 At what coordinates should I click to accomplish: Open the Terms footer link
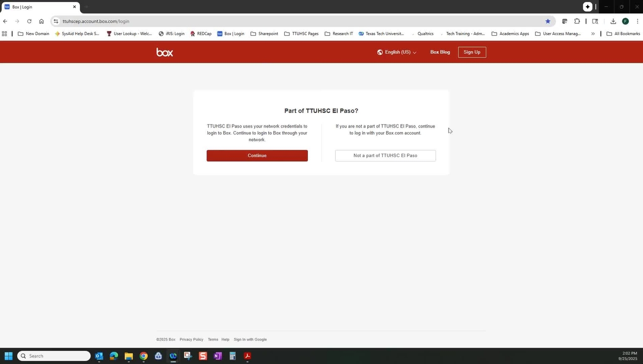coord(213,339)
